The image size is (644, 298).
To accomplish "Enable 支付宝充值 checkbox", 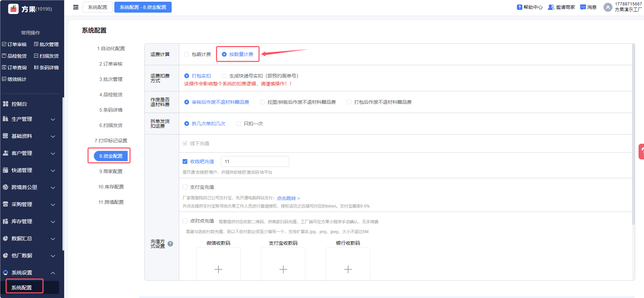I will pyautogui.click(x=185, y=187).
